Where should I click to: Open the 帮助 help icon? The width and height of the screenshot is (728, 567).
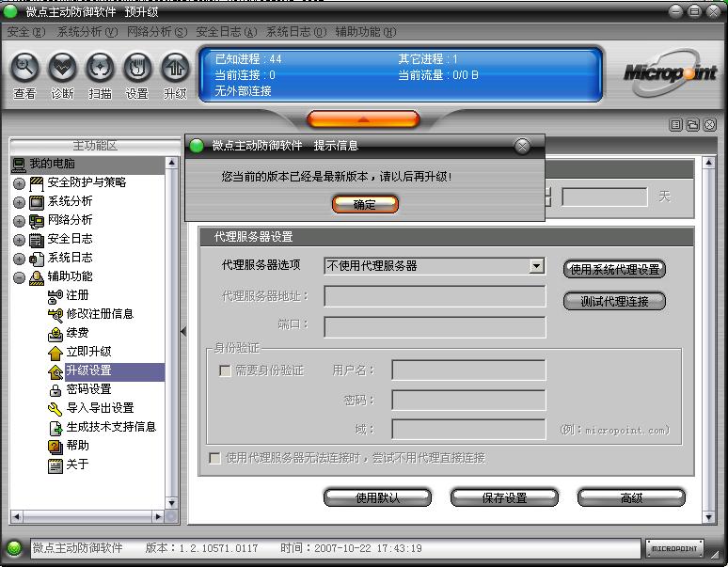point(55,447)
